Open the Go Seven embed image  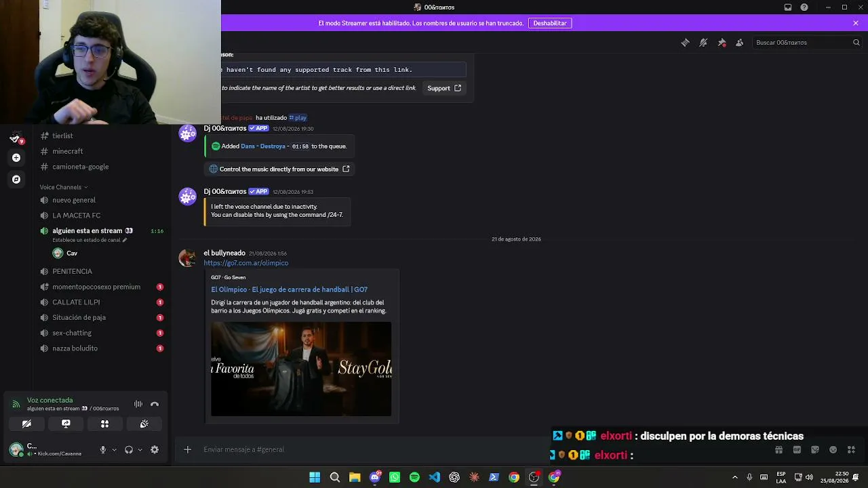(301, 369)
